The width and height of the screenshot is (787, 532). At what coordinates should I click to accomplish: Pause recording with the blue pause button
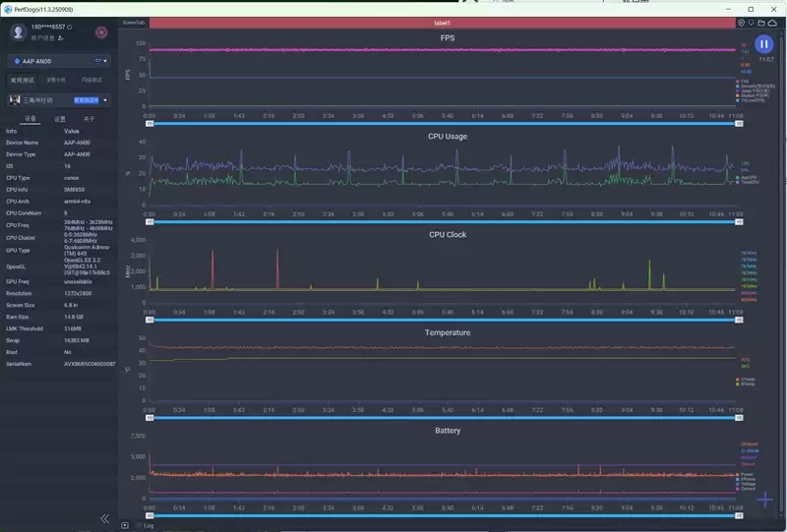click(x=764, y=44)
